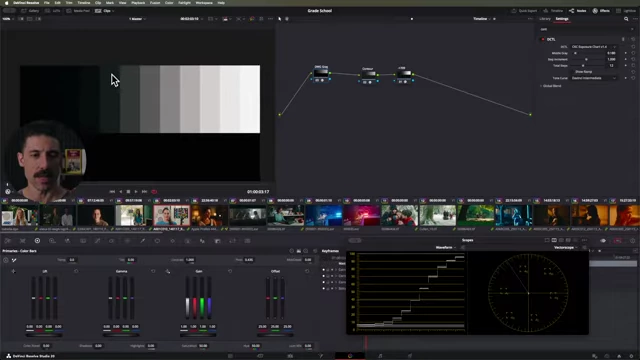Image resolution: width=640 pixels, height=360 pixels.
Task: Open the Playback menu
Action: click(x=138, y=3)
